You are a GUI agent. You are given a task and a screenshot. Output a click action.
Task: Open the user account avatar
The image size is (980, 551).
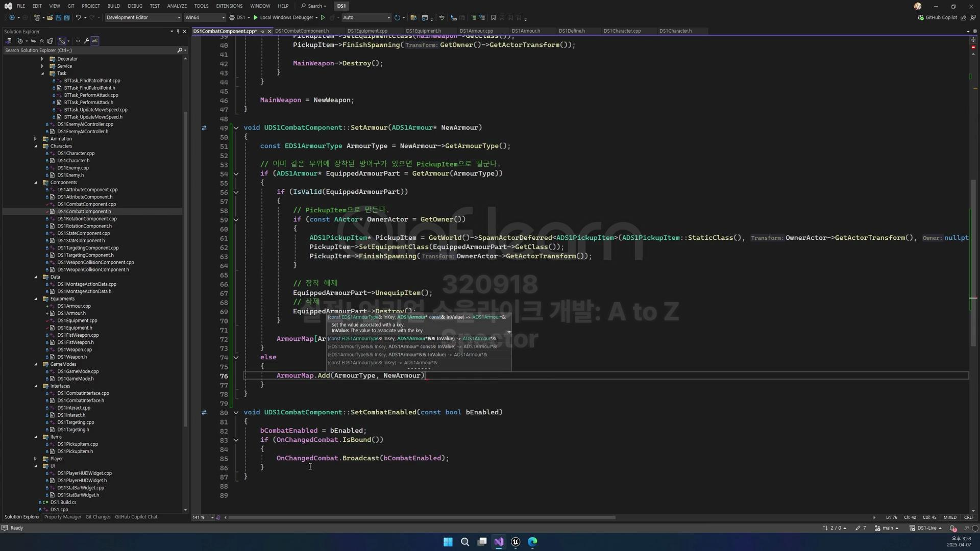(918, 6)
